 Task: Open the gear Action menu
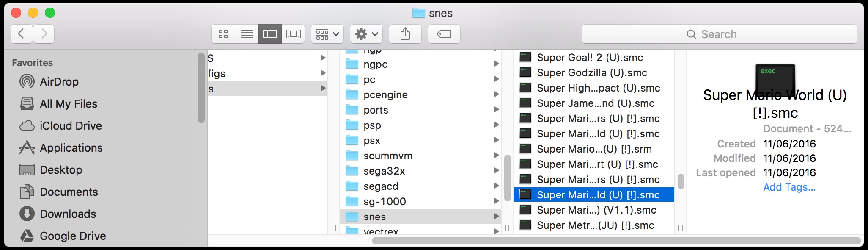click(x=366, y=34)
